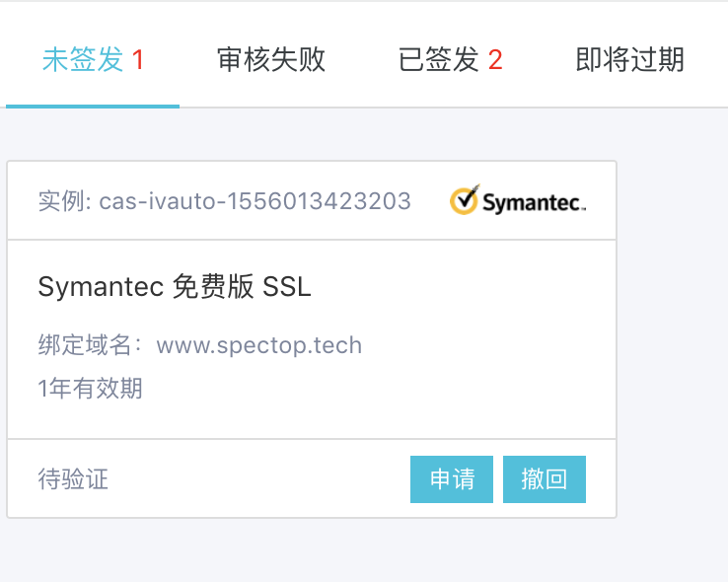The image size is (728, 582).
Task: Click the Symantec 免费版 SSL title
Action: (175, 287)
